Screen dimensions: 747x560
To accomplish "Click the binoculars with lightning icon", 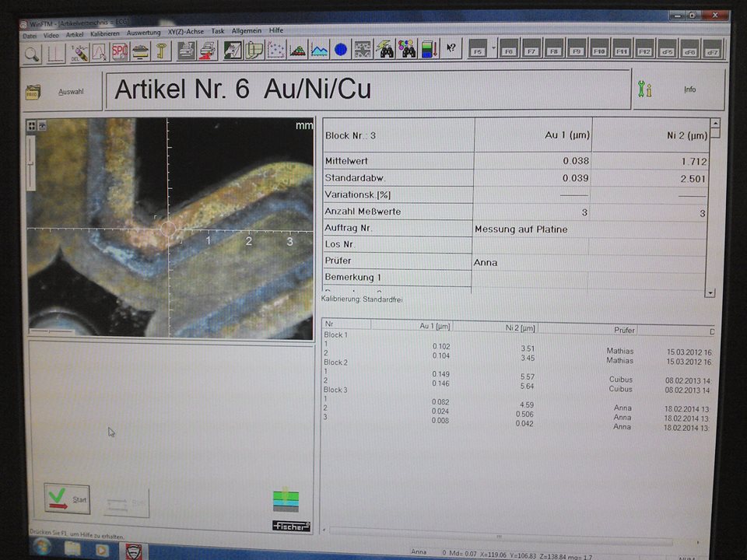I will coord(385,48).
